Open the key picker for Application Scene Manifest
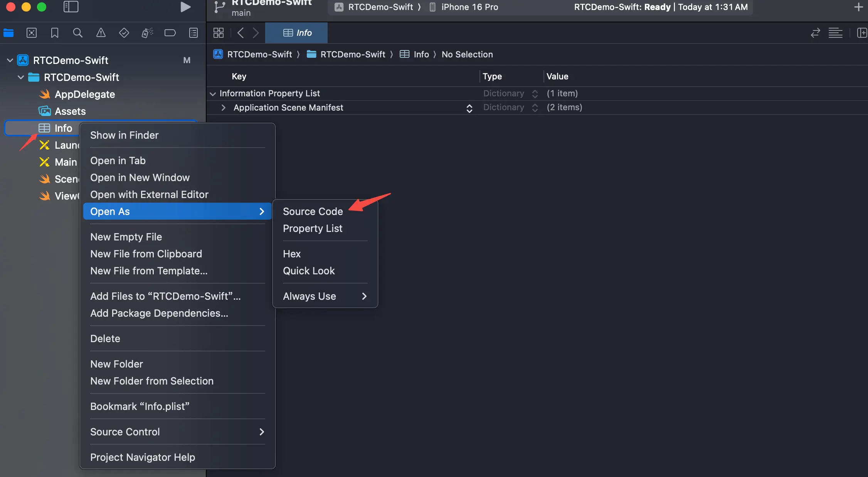Image resolution: width=868 pixels, height=477 pixels. (469, 108)
